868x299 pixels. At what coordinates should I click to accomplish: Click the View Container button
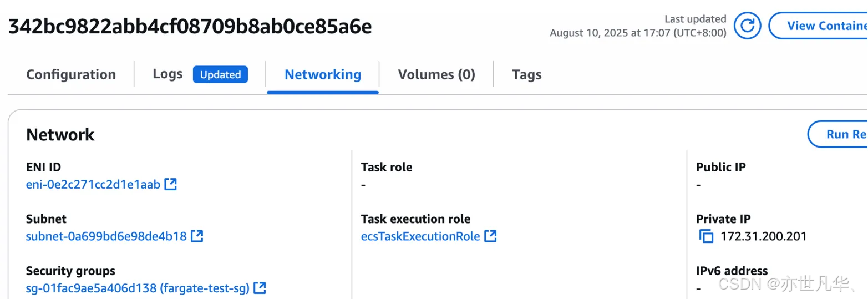[x=818, y=26]
